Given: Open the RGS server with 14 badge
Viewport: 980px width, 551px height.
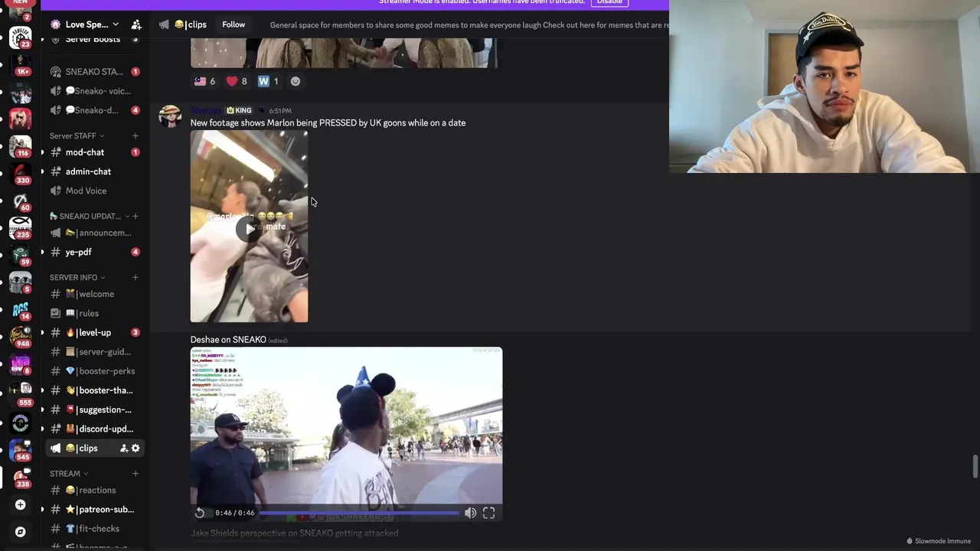Looking at the screenshot, I should [x=21, y=309].
